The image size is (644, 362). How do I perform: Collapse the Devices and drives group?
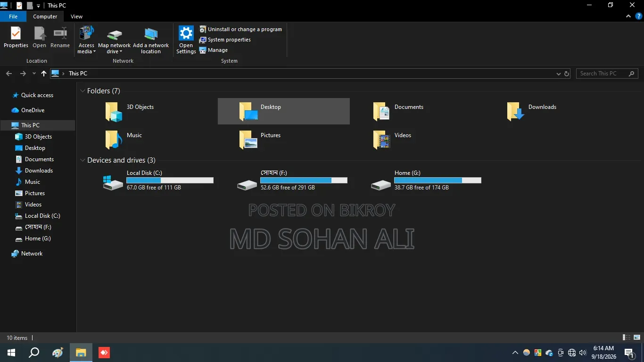point(83,160)
